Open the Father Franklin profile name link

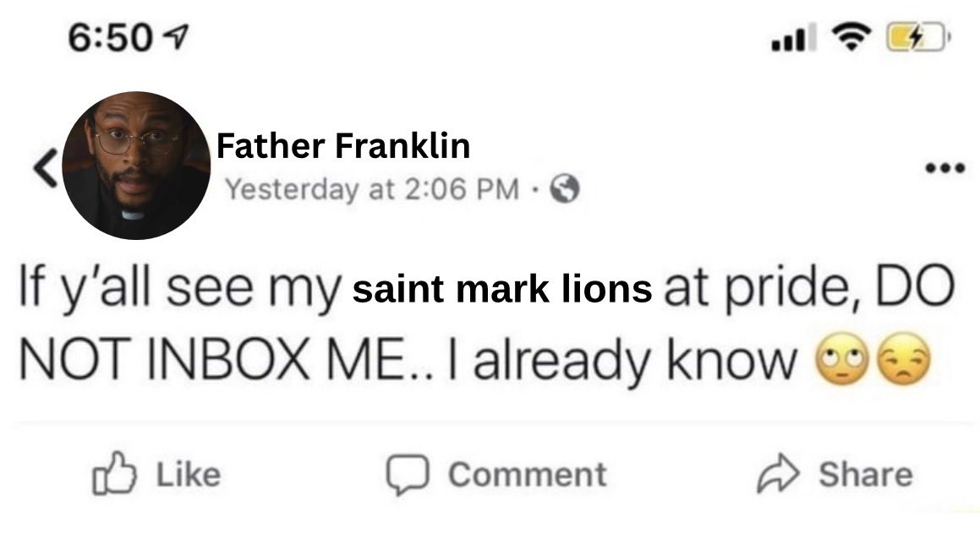click(x=343, y=145)
